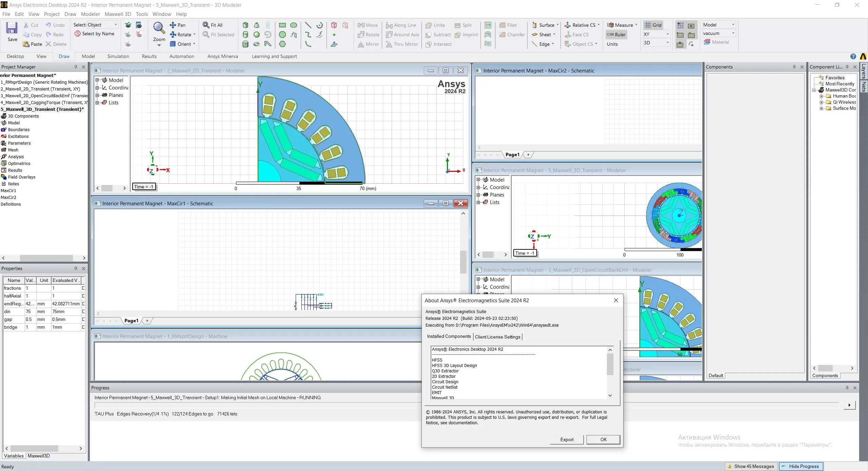The width and height of the screenshot is (868, 471).
Task: Click Show 45 Messages button
Action: [x=751, y=466]
